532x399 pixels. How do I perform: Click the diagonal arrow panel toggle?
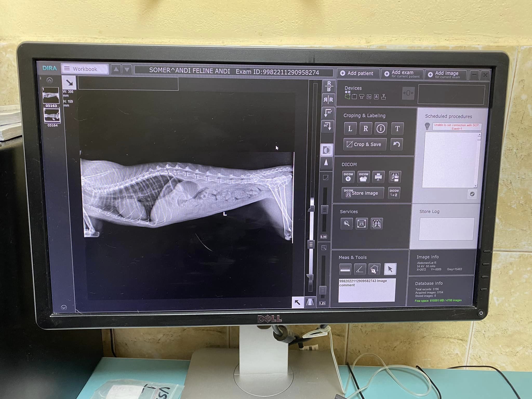69,83
